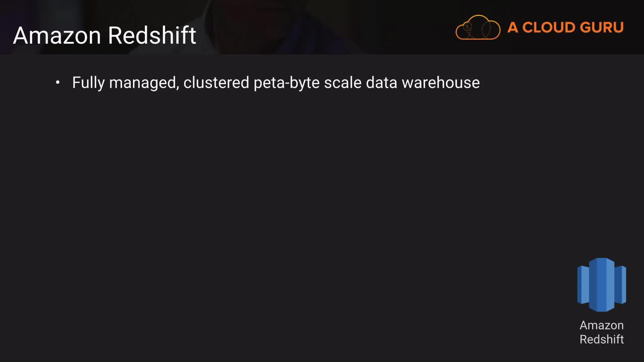Select the word 'peta-byte' in the bullet
Viewport: 644px width, 362px height.
coord(286,83)
